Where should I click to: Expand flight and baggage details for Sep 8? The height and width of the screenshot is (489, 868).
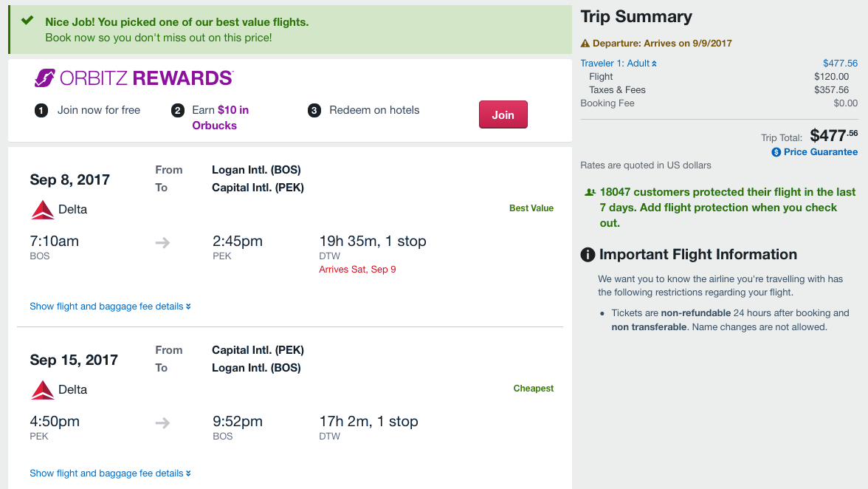coord(110,307)
